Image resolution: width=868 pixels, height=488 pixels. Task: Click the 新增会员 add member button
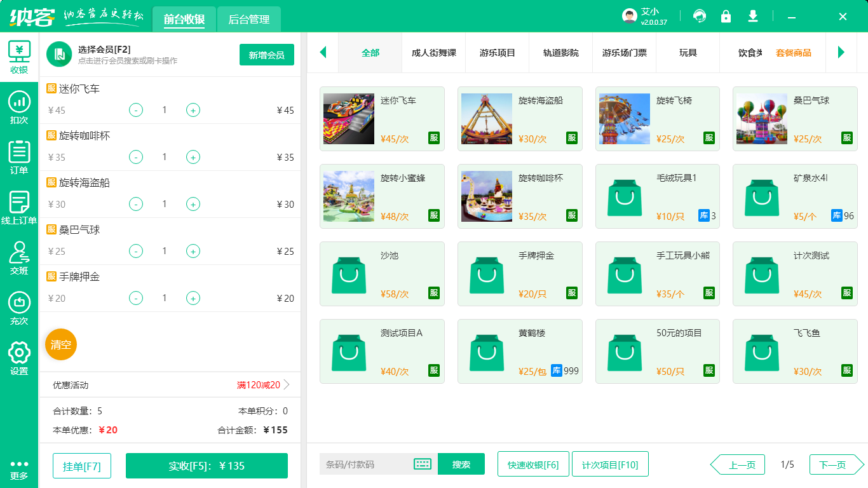(x=266, y=55)
